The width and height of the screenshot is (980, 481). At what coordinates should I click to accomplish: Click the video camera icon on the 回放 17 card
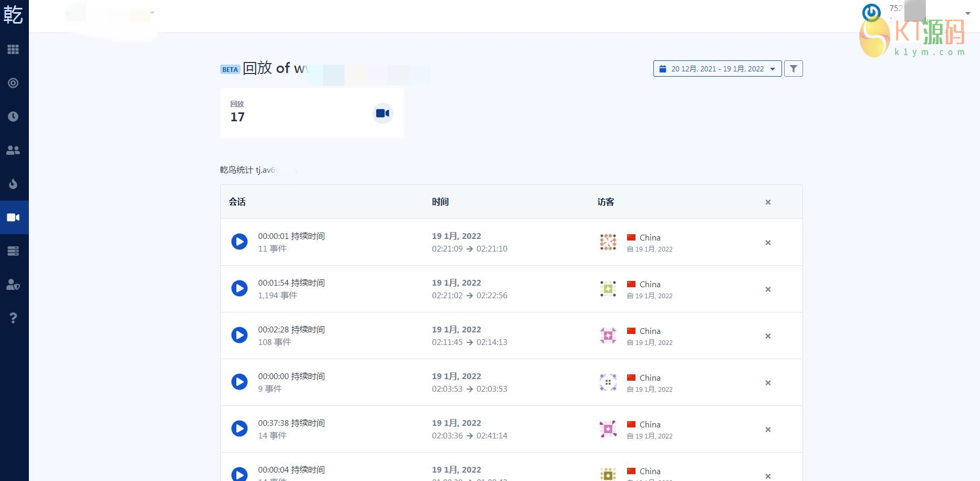click(x=383, y=113)
